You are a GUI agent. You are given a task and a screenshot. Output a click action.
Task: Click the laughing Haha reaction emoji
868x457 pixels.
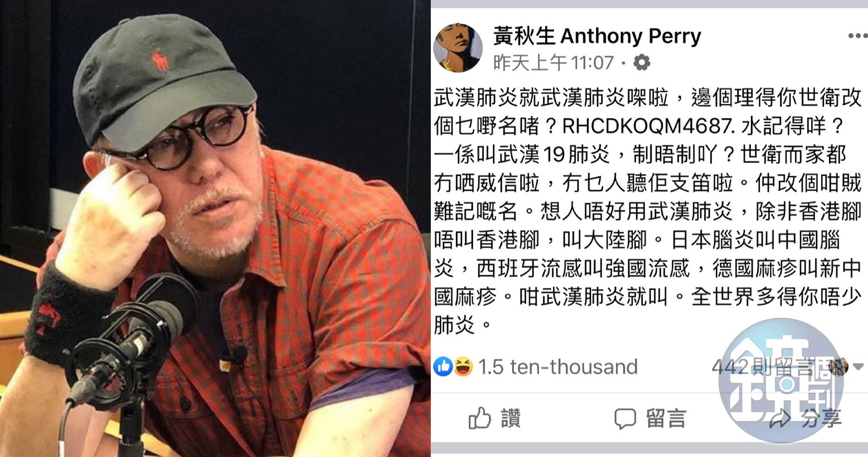[x=462, y=367]
